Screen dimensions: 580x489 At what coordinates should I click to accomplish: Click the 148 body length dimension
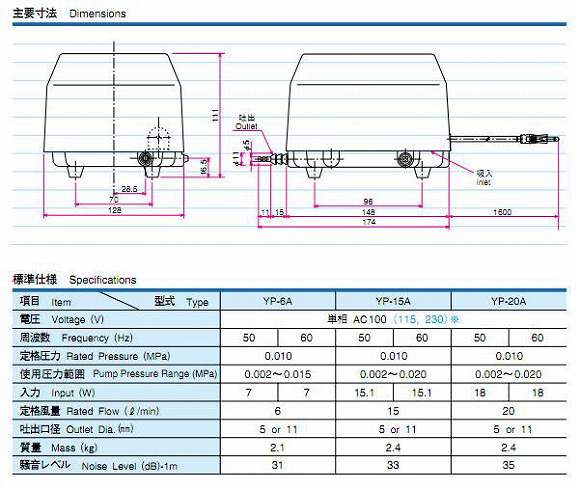click(x=368, y=212)
